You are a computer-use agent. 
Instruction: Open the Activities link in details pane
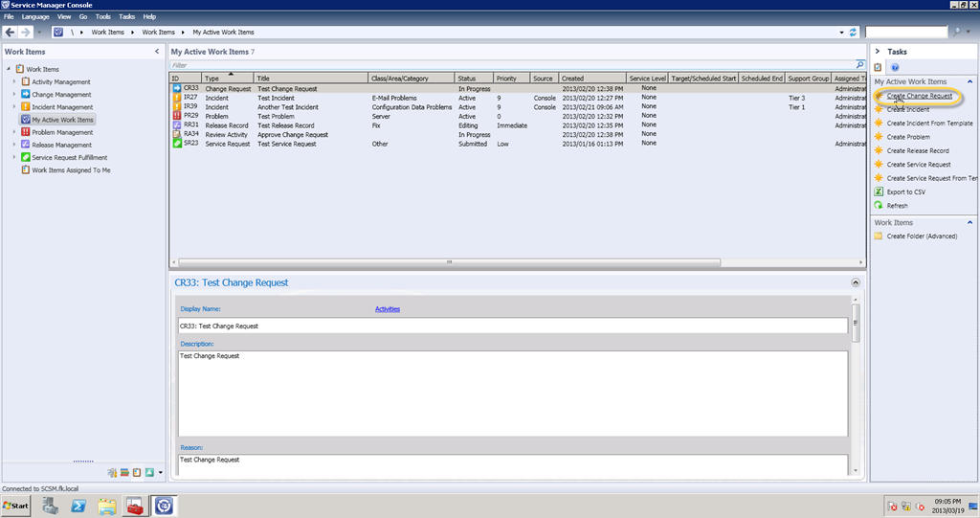(387, 309)
